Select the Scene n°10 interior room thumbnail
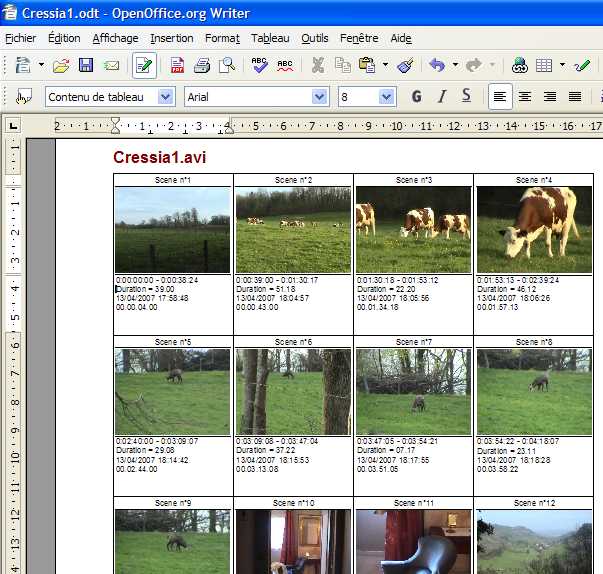Viewport: 603px width, 574px height. (x=293, y=542)
